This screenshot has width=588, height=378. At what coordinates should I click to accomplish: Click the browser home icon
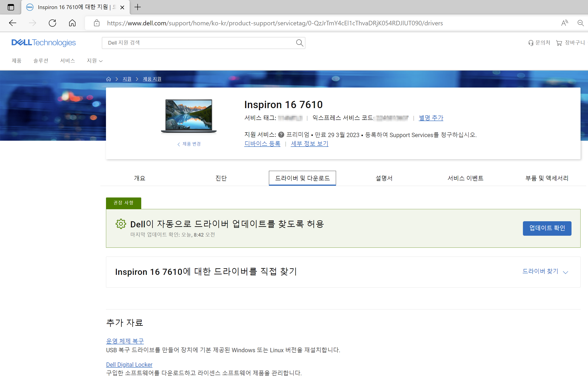pos(72,23)
